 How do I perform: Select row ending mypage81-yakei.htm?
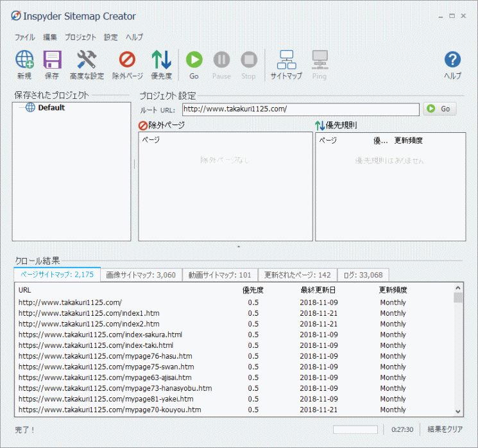[x=234, y=399]
